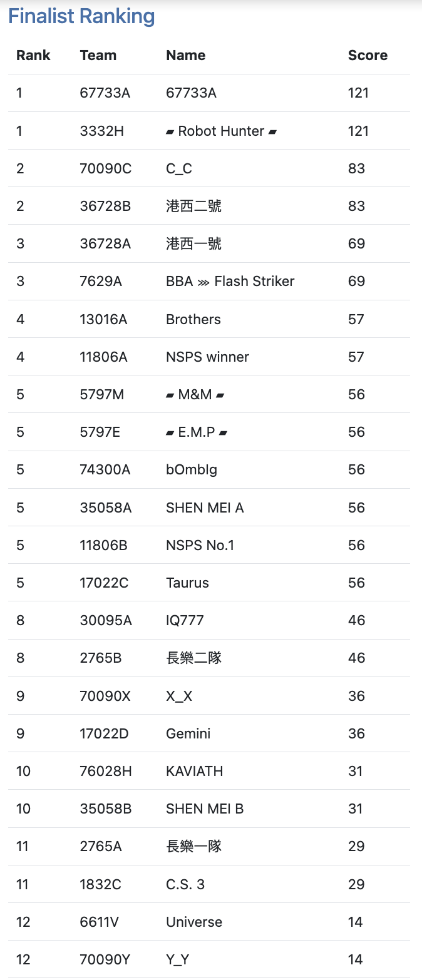This screenshot has height=980, width=422.
Task: Select the Universe team name
Action: 194,922
